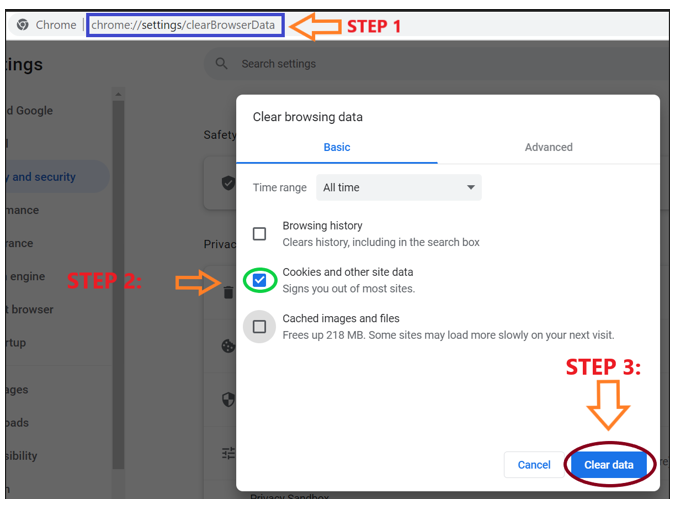Open the sidebar item ending 'mance'
The width and height of the screenshot is (681, 512).
[x=23, y=210]
